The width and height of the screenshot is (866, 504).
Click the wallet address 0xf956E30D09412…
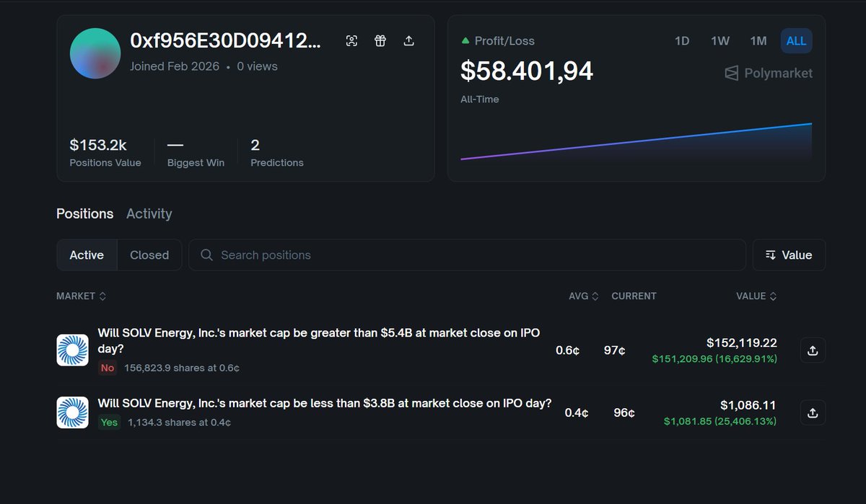[x=226, y=41]
